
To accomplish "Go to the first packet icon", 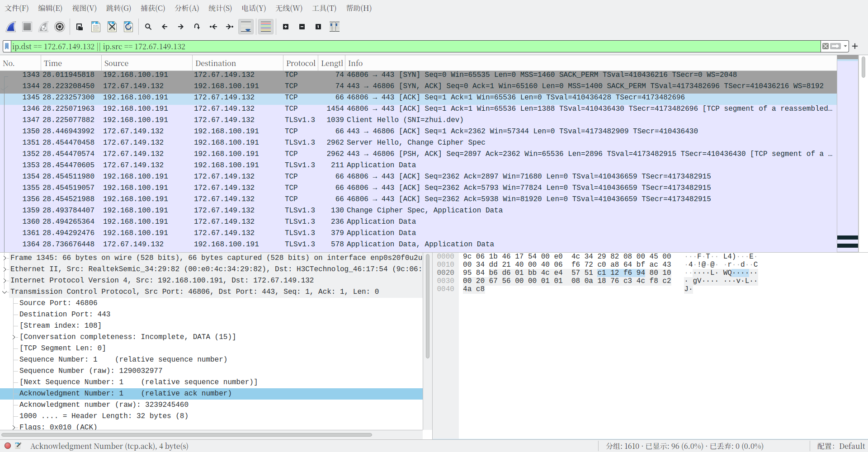I will point(213,27).
